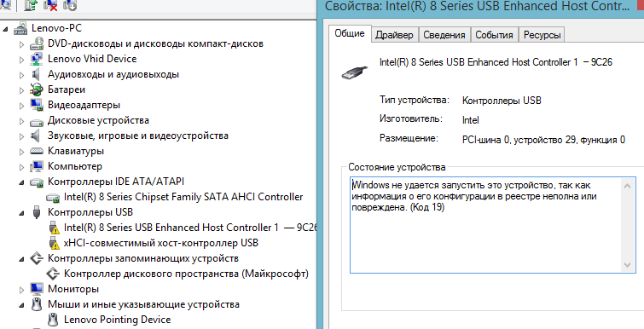
Task: Select Intel SATA AHCI Controller item
Action: click(x=183, y=197)
